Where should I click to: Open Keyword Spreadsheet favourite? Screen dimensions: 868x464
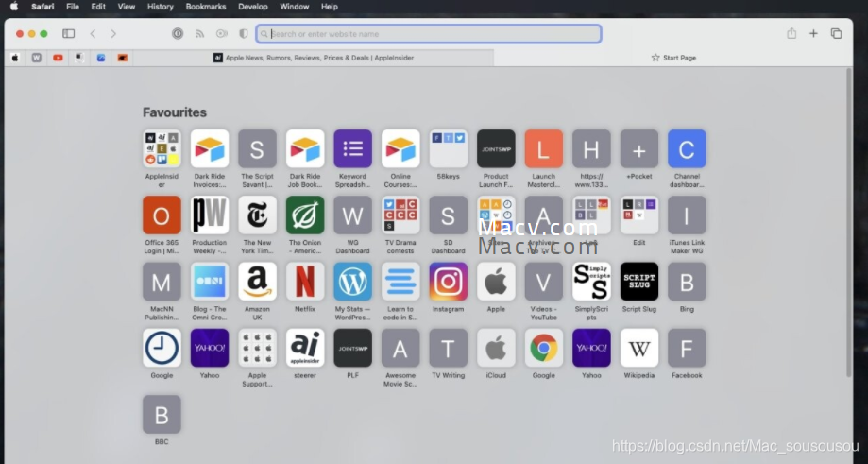click(352, 148)
